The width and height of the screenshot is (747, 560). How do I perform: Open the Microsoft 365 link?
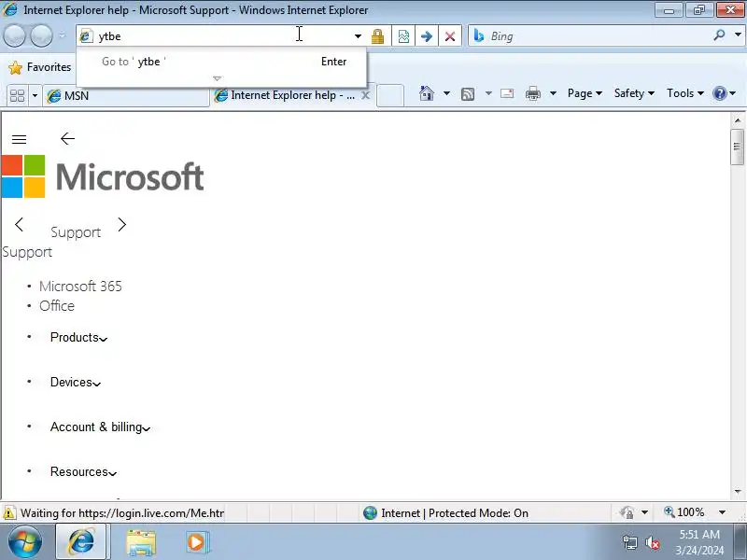click(80, 287)
